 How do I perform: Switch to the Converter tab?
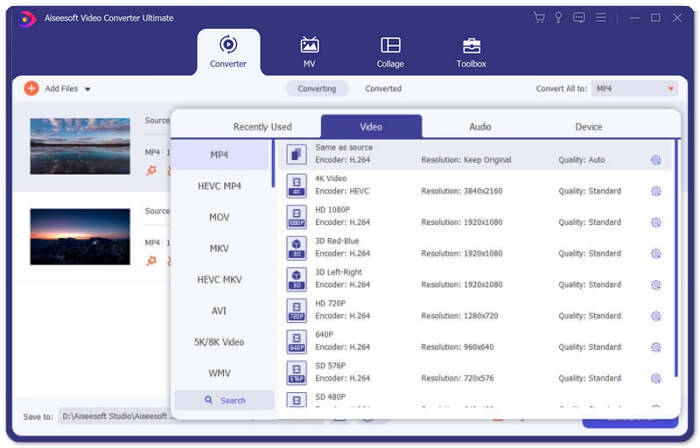pos(228,52)
